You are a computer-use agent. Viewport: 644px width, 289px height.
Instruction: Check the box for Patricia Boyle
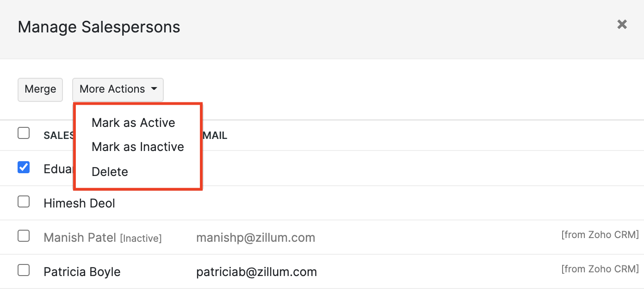[x=24, y=270]
